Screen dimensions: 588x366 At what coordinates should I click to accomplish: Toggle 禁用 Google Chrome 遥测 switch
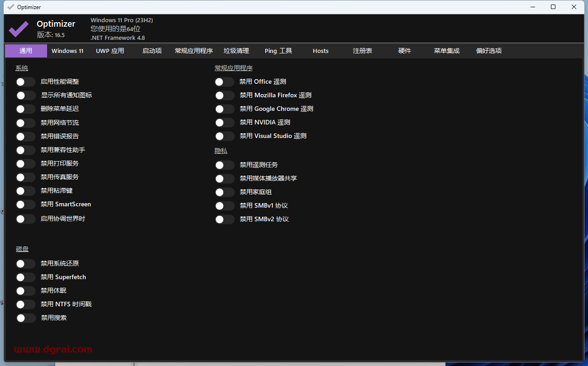pos(225,109)
